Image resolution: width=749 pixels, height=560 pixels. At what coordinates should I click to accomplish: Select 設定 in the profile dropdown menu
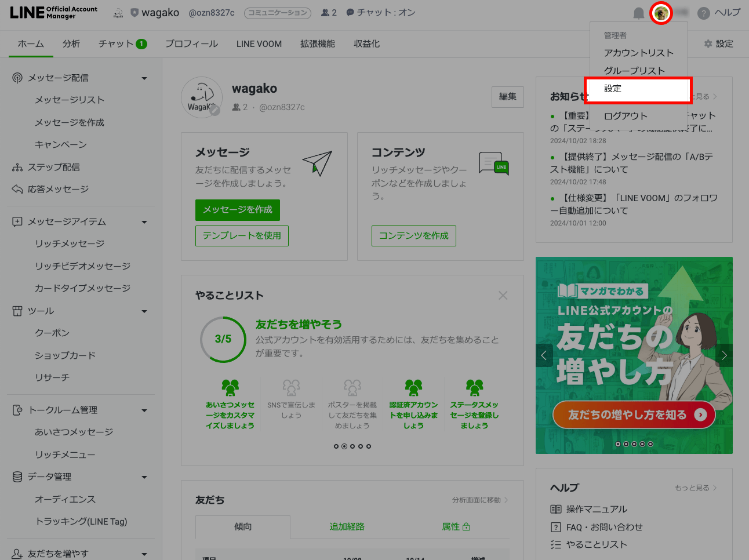(638, 89)
